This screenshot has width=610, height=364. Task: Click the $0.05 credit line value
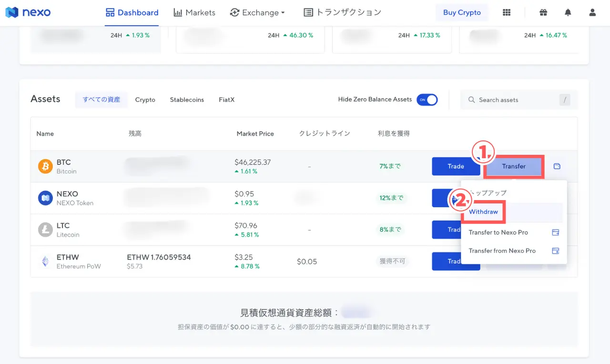point(307,262)
